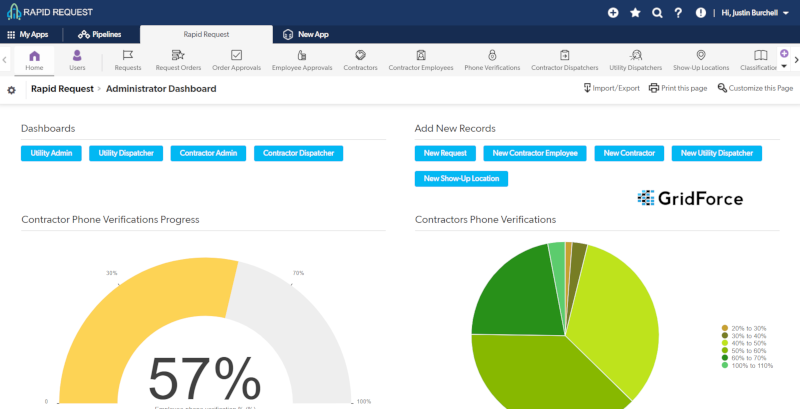The image size is (800, 409).
Task: Open the Utility Admin dashboard button
Action: 51,153
